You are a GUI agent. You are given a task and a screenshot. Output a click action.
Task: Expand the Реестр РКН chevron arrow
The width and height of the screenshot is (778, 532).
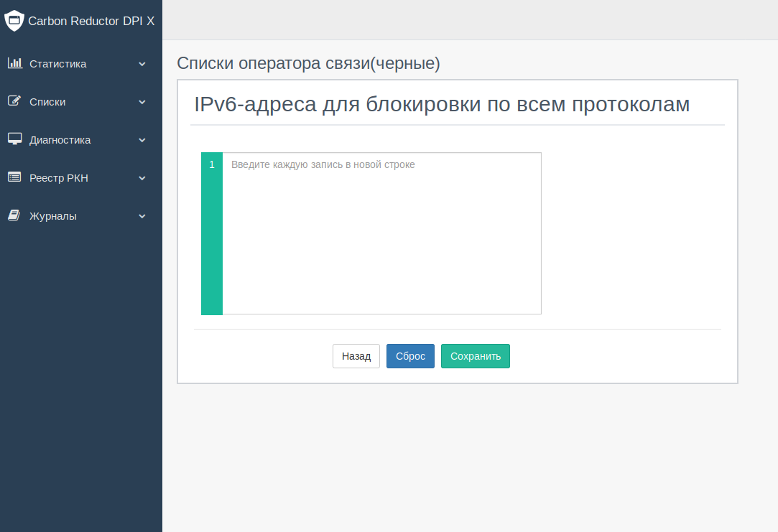[x=142, y=178]
